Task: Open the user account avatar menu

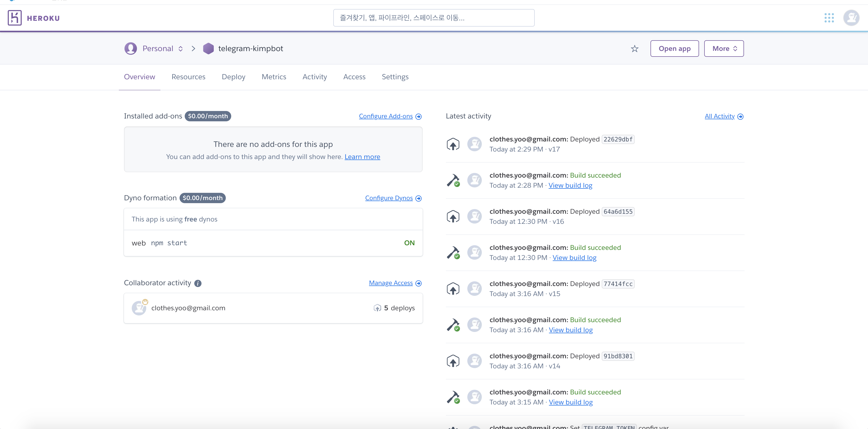Action: (851, 18)
